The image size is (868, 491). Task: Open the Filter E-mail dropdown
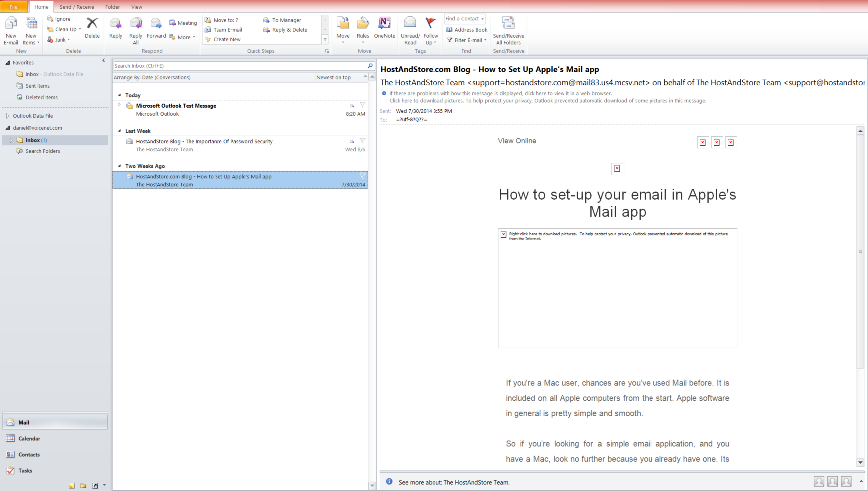pos(467,40)
